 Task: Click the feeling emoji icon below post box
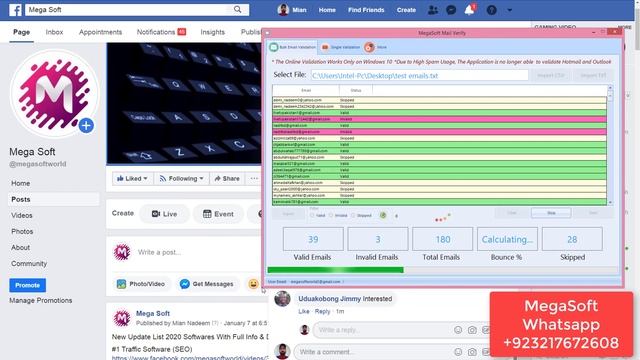click(253, 284)
